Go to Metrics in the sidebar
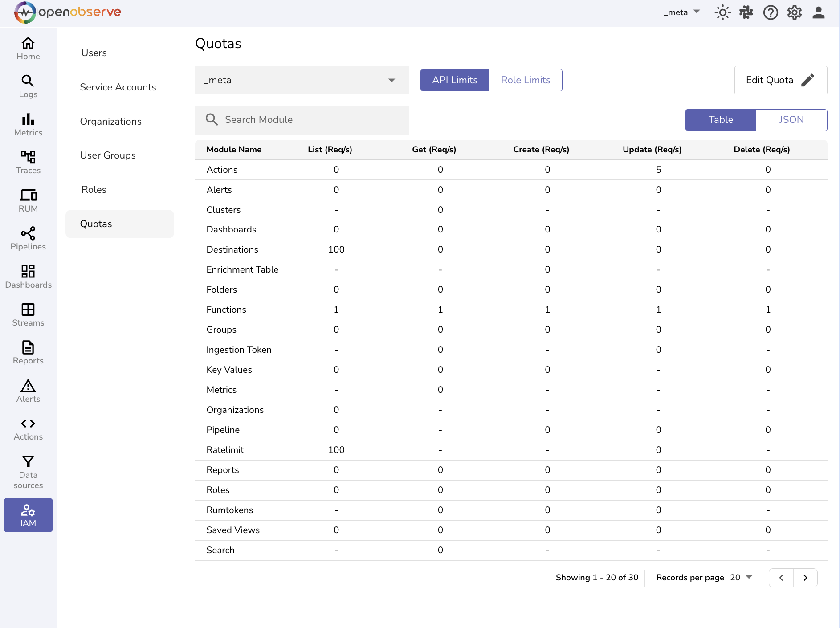Image resolution: width=840 pixels, height=628 pixels. [28, 125]
